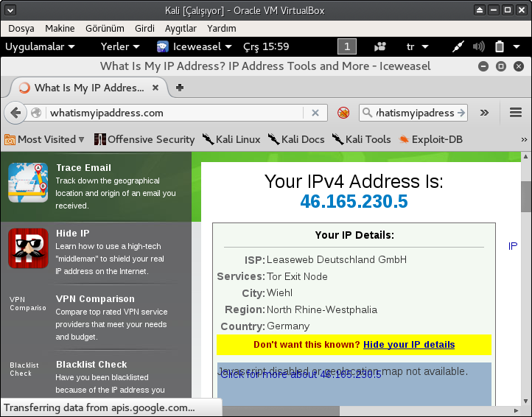Click the NoScript blocked scripts icon
Viewport: 532px width, 417px height.
tap(343, 113)
